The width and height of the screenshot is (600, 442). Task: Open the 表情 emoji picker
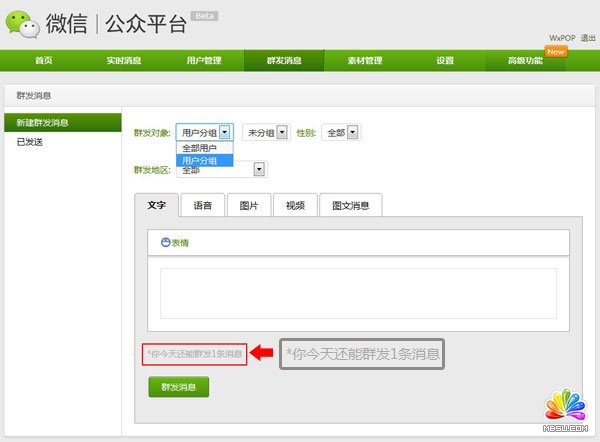(175, 242)
